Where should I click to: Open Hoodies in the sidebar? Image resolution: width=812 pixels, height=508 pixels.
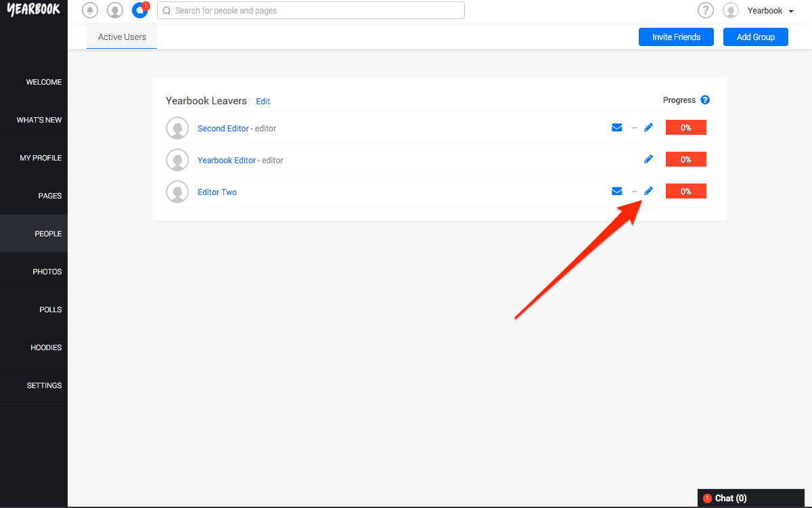click(34, 347)
